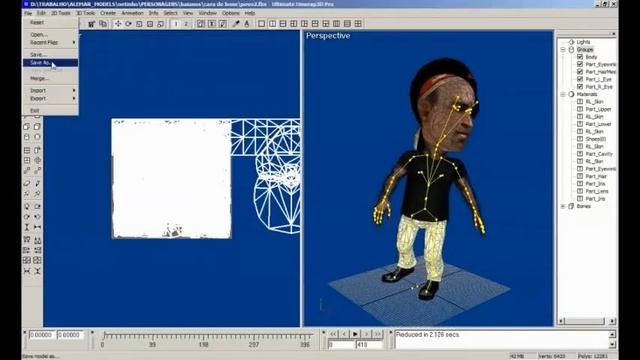640x360 pixels.
Task: Click the Materials sphere icon in tree
Action: click(572, 94)
